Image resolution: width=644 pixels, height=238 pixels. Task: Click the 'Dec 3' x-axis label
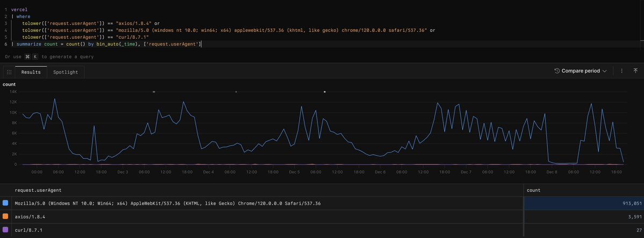point(123,172)
